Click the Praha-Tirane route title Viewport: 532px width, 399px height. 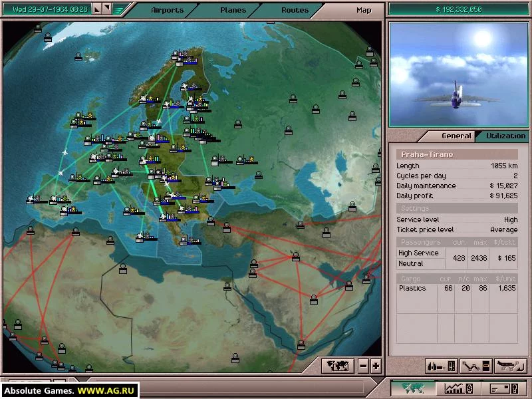point(427,154)
